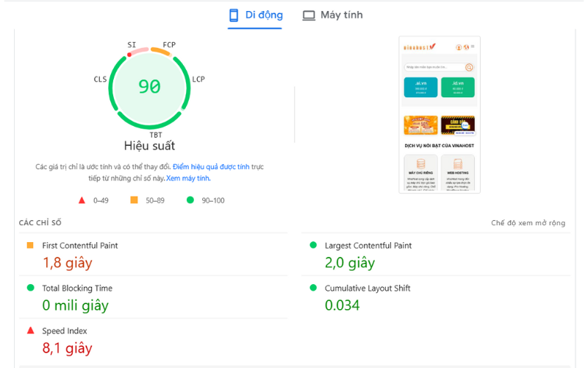Click the 0.034 CLS value

point(342,305)
